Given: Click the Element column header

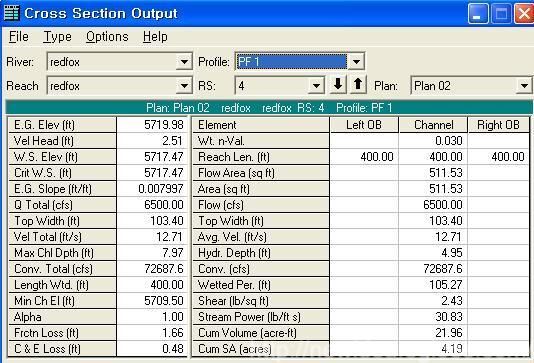Looking at the screenshot, I should pos(261,125).
